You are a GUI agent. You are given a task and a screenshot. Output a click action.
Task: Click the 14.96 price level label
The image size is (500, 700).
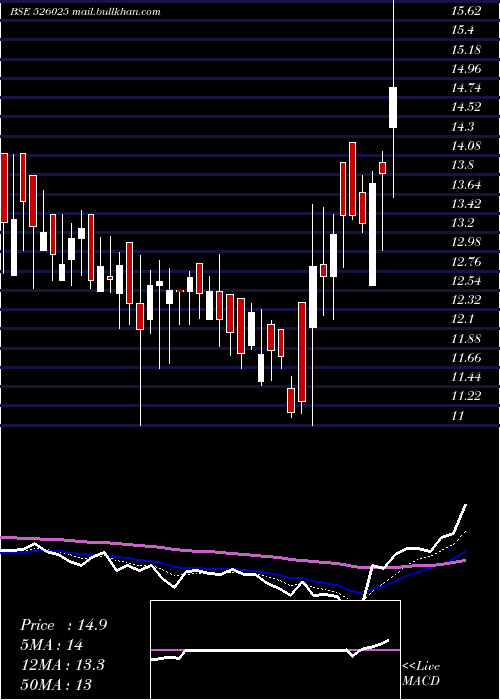pyautogui.click(x=466, y=69)
